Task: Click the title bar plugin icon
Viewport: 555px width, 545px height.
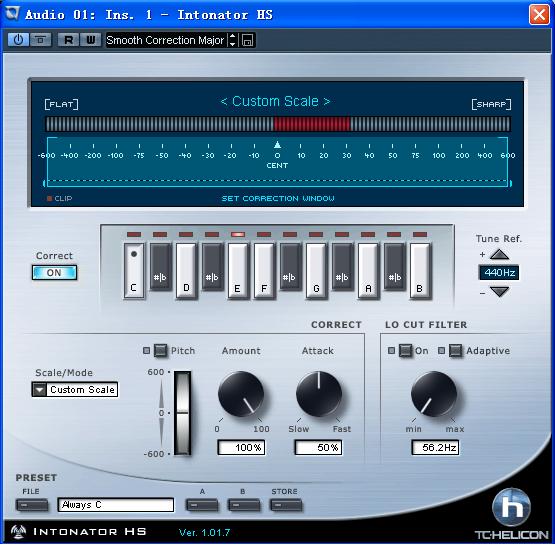Action: click(x=13, y=13)
